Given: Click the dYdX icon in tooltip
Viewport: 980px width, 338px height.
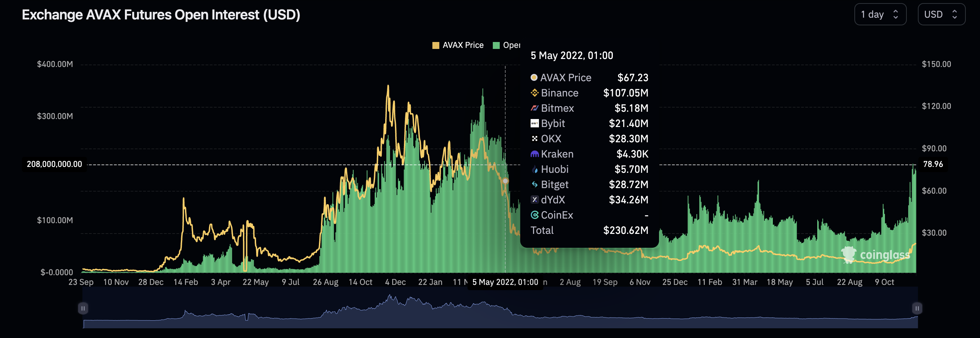Looking at the screenshot, I should click(x=534, y=200).
